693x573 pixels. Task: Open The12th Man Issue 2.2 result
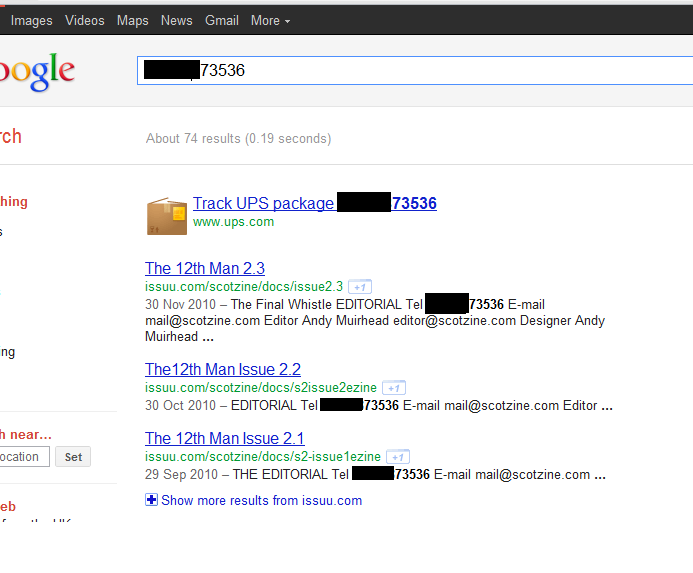click(x=223, y=369)
